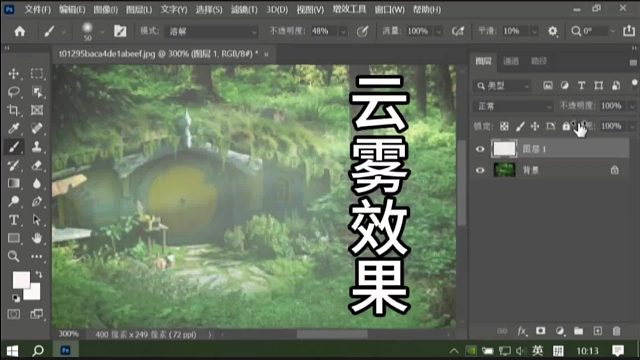Image resolution: width=640 pixels, height=360 pixels.
Task: Open Windows Start menu
Action: click(12, 351)
